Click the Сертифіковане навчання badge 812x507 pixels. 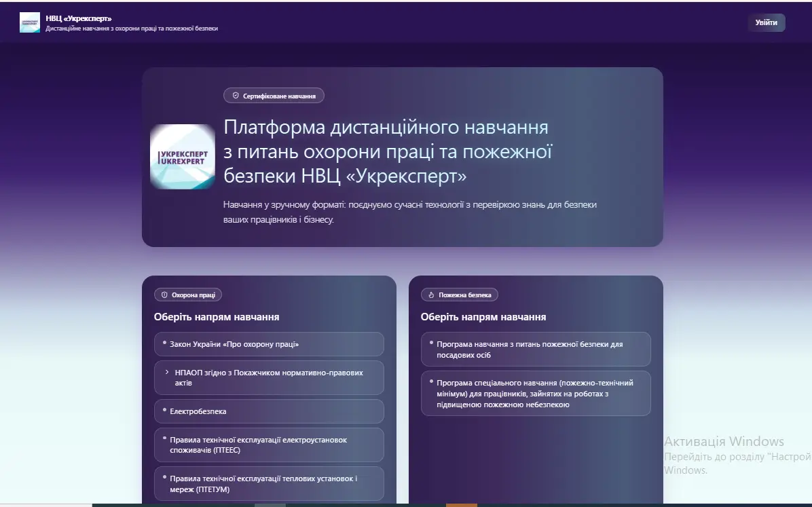tap(274, 96)
